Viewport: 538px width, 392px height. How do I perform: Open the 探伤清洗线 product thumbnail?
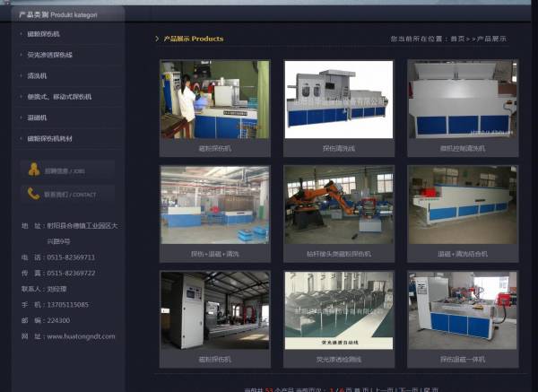[338, 100]
